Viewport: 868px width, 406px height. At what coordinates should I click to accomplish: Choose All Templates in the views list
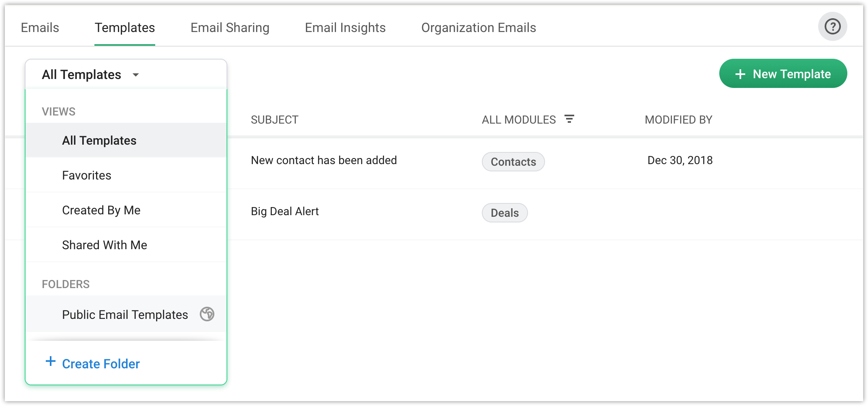(x=99, y=141)
